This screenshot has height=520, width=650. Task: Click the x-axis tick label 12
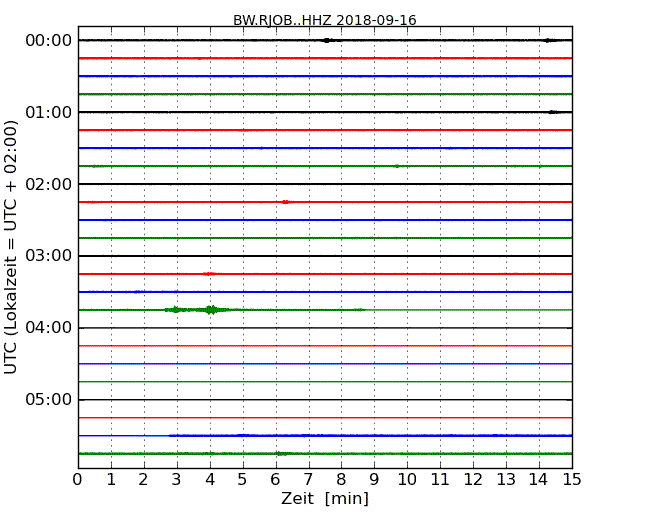pos(473,480)
